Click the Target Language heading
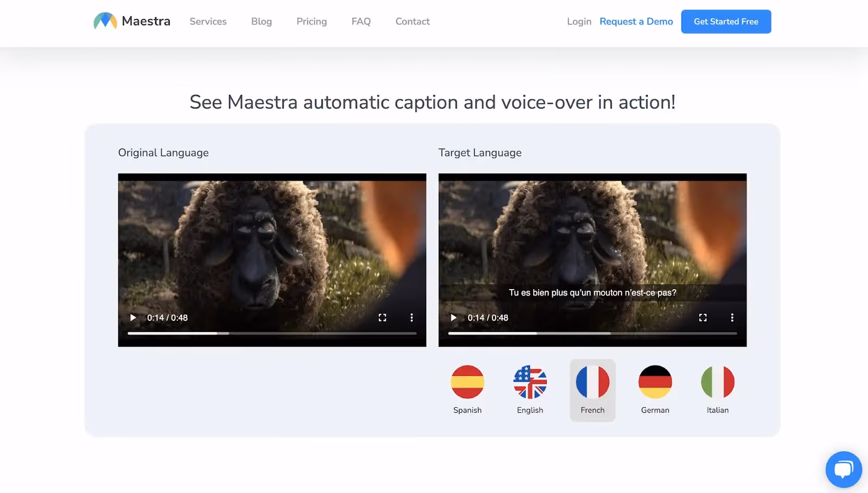 [x=480, y=153]
